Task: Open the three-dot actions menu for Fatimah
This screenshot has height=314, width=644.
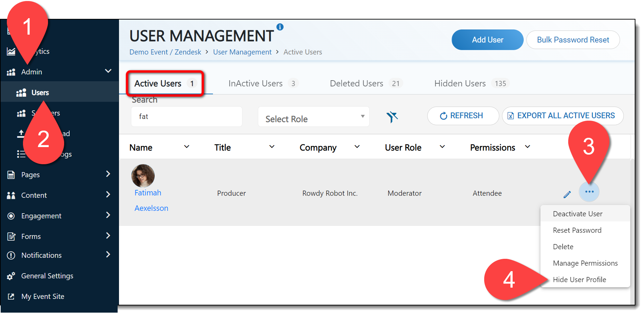Action: (x=589, y=192)
